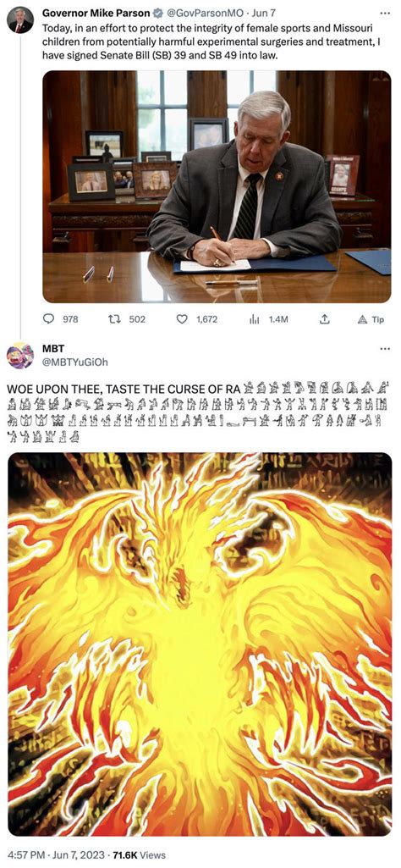Expand the more options menu on MBT's reply
This screenshot has width=401, height=868.
pos(385,348)
